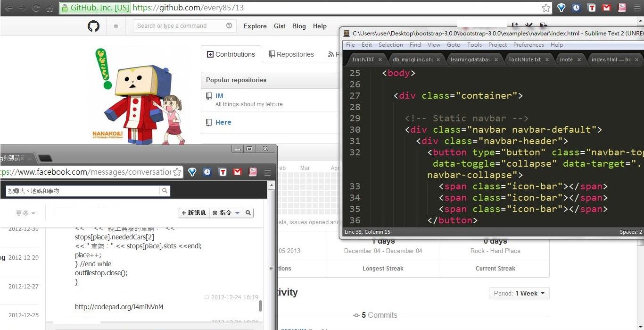
Task: Open the Selection menu in Sublime Text
Action: click(x=391, y=45)
